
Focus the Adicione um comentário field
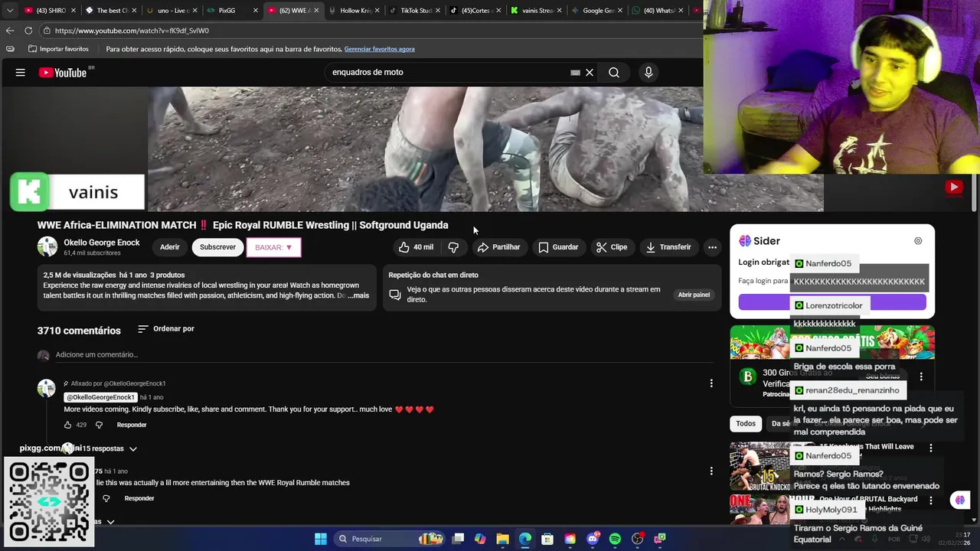pos(383,355)
